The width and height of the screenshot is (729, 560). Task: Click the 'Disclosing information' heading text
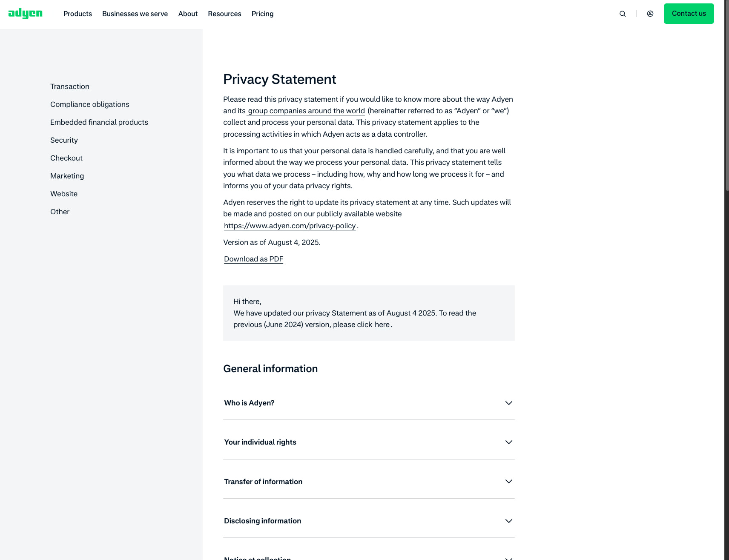click(x=262, y=521)
